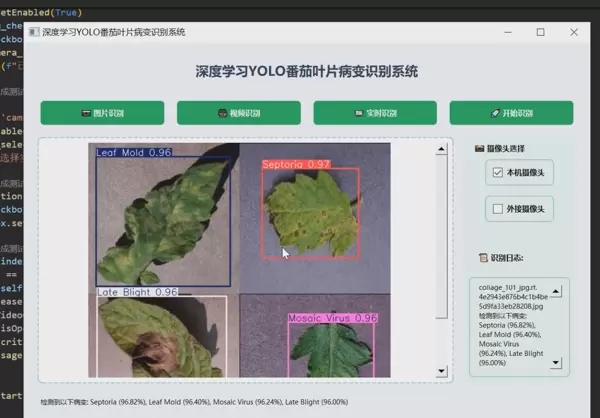Click the Late Blight leaf image
This screenshot has width=600, height=418.
[160, 337]
